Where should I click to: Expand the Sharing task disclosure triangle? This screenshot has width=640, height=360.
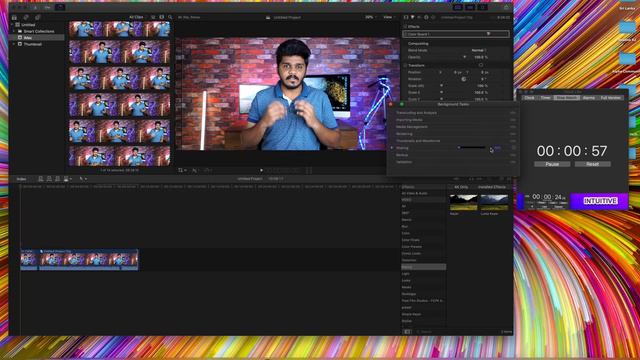(392, 148)
